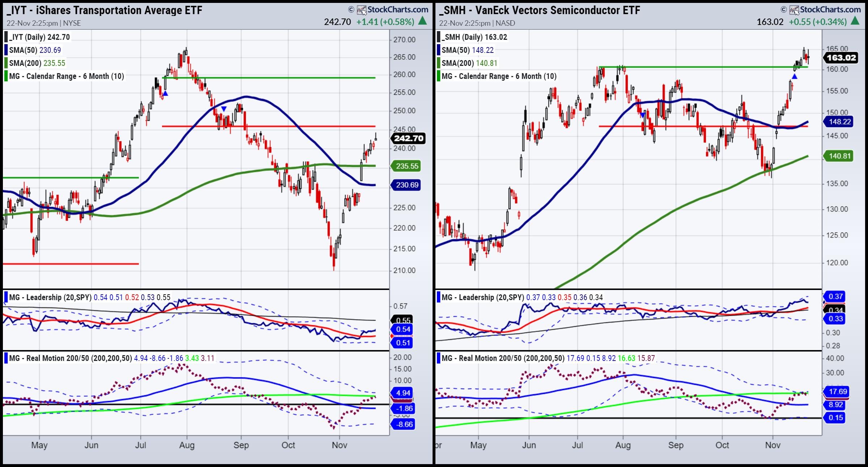
Task: Click the IYT SMA(200) green legend swatch
Action: click(6, 63)
